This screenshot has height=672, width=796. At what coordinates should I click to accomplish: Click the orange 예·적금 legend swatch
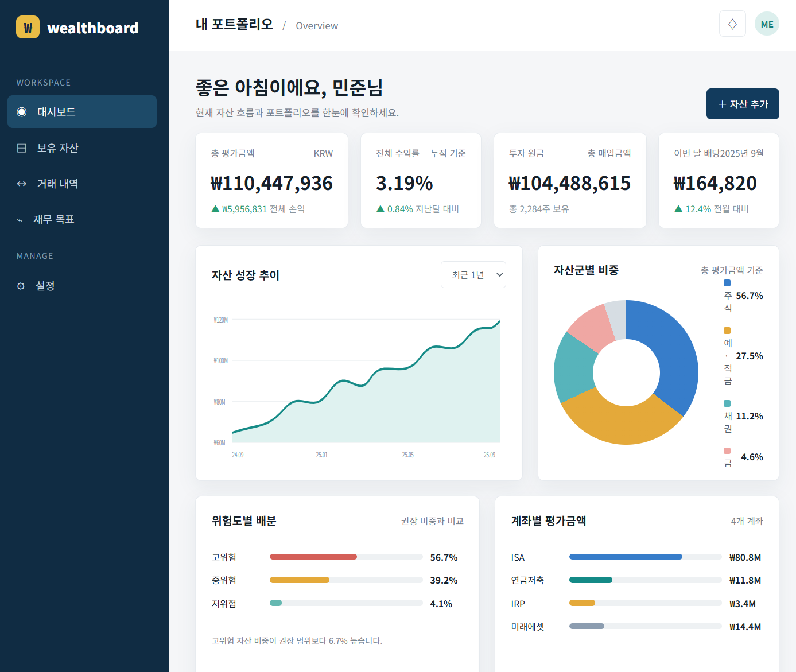(x=727, y=331)
